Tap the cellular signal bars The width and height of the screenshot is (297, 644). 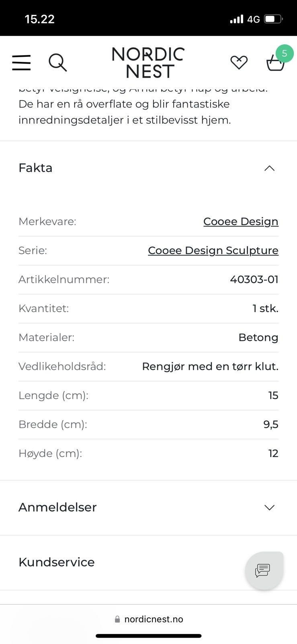[x=236, y=19]
